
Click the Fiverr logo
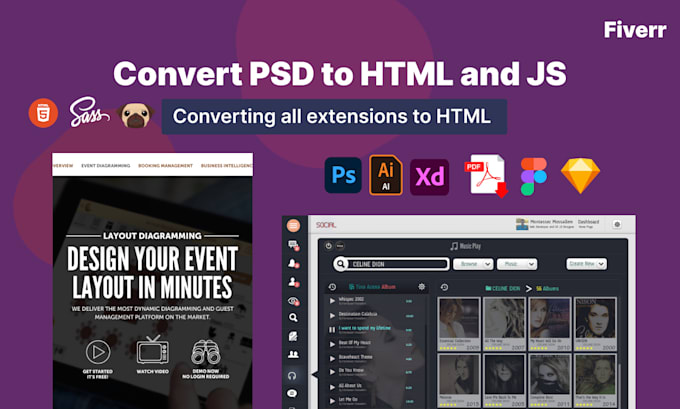[635, 29]
